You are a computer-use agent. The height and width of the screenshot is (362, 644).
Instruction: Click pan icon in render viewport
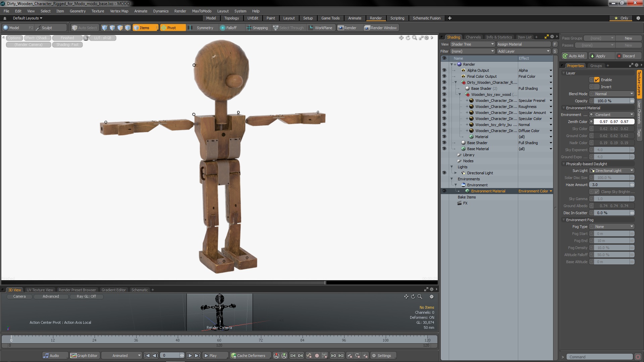coord(401,38)
